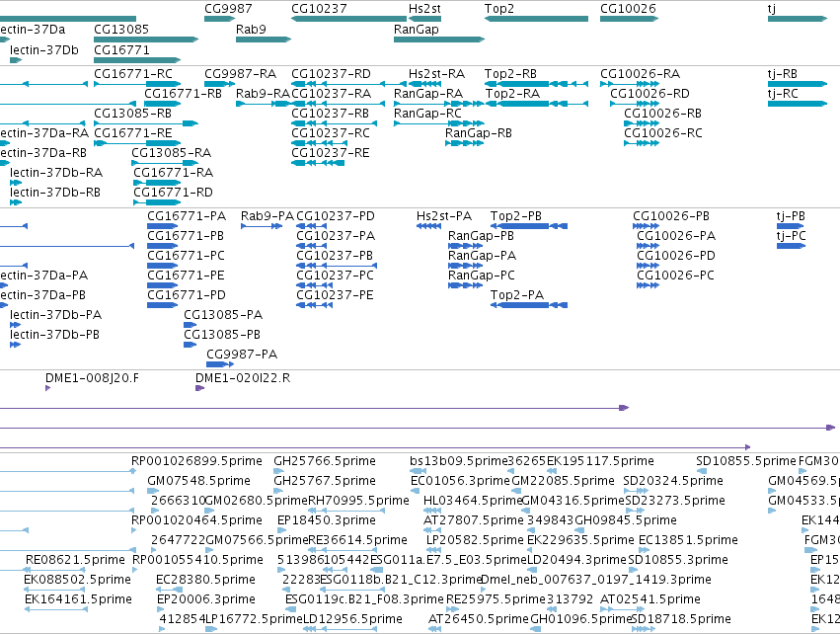Image resolution: width=840 pixels, height=634 pixels.
Task: Select transcript CG10237-RC
Action: tap(331, 133)
